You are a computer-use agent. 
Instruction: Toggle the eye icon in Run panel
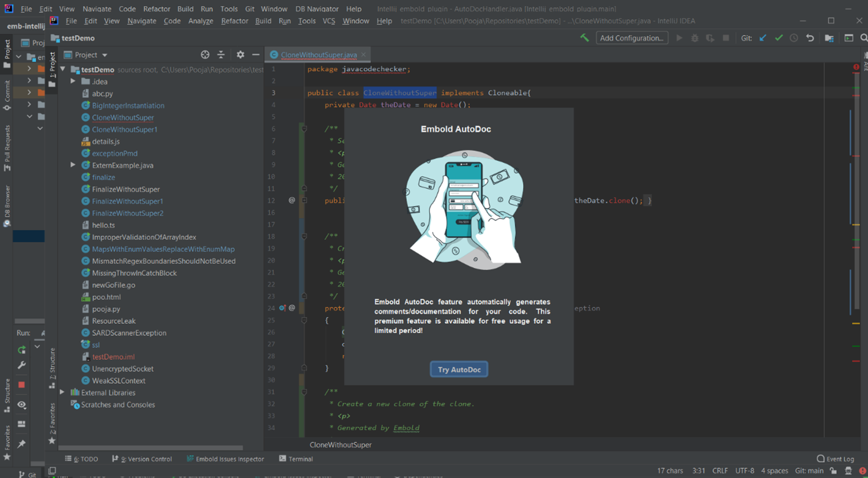(21, 405)
